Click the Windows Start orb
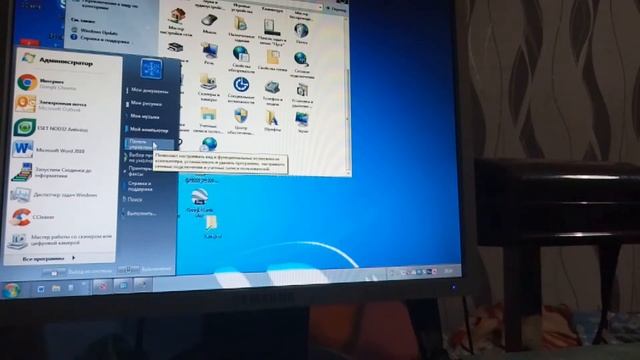Screen dimensions: 640x360 pos(11,291)
